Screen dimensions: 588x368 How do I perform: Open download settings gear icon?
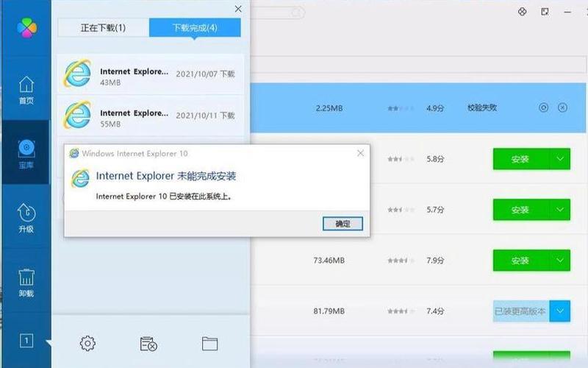click(87, 343)
